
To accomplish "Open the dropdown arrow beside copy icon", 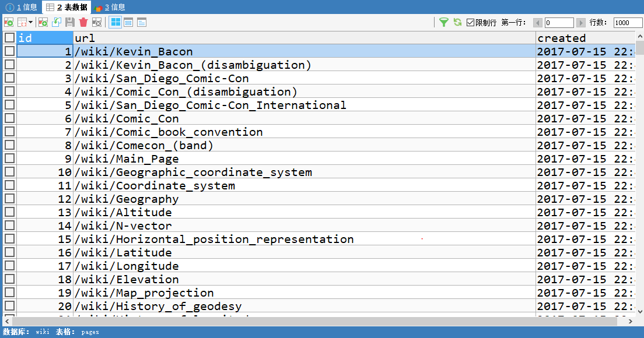I will click(x=30, y=22).
